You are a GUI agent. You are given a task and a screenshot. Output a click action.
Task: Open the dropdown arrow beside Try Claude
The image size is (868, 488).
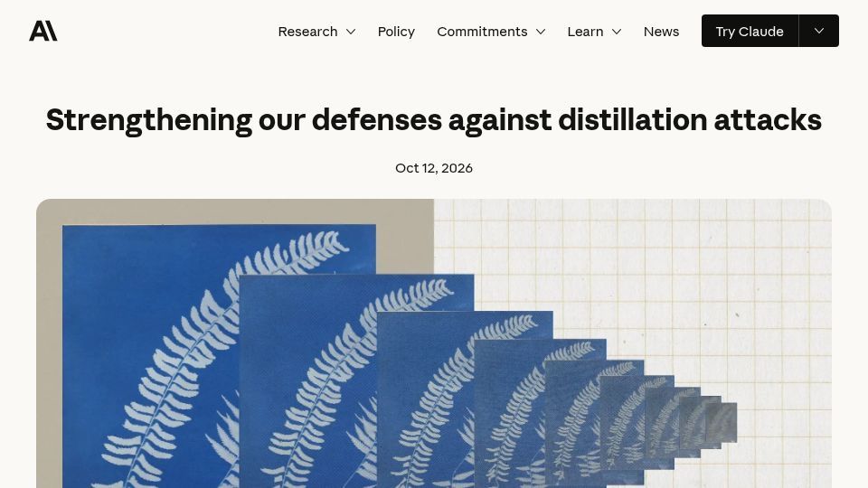tap(819, 31)
